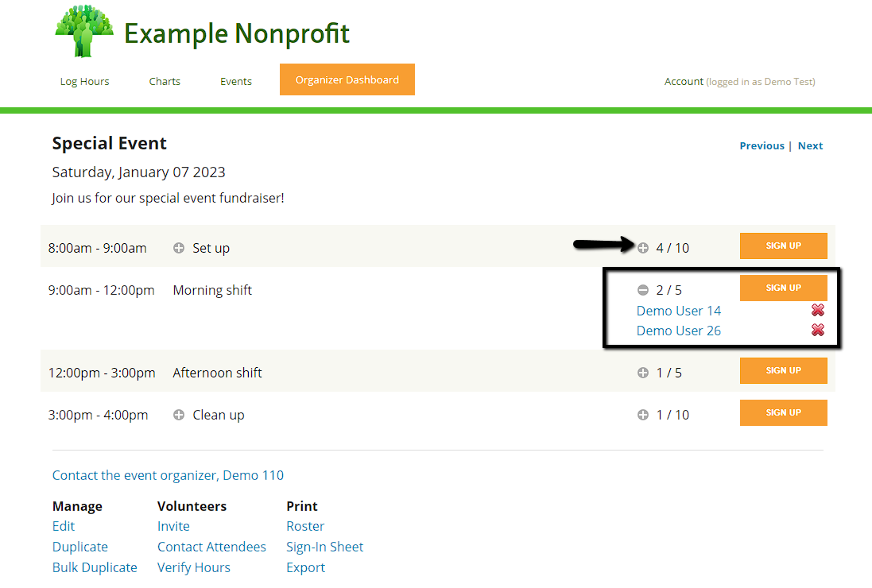Sign up for the Set up shift
Image resolution: width=872 pixels, height=588 pixels.
(x=783, y=246)
